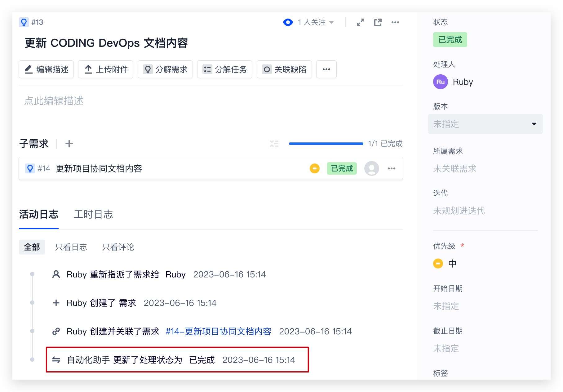Click the #14 medium priority icon
The width and height of the screenshot is (563, 392).
point(315,168)
